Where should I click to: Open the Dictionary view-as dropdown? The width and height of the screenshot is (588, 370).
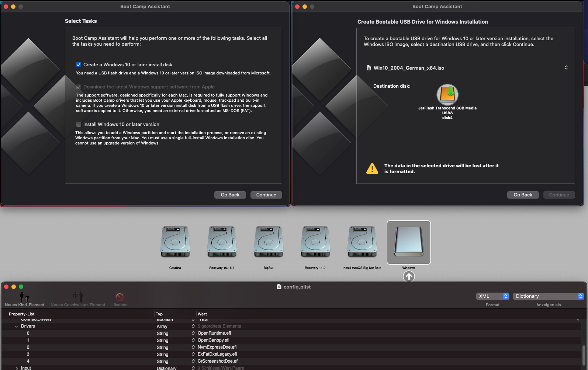coord(549,296)
